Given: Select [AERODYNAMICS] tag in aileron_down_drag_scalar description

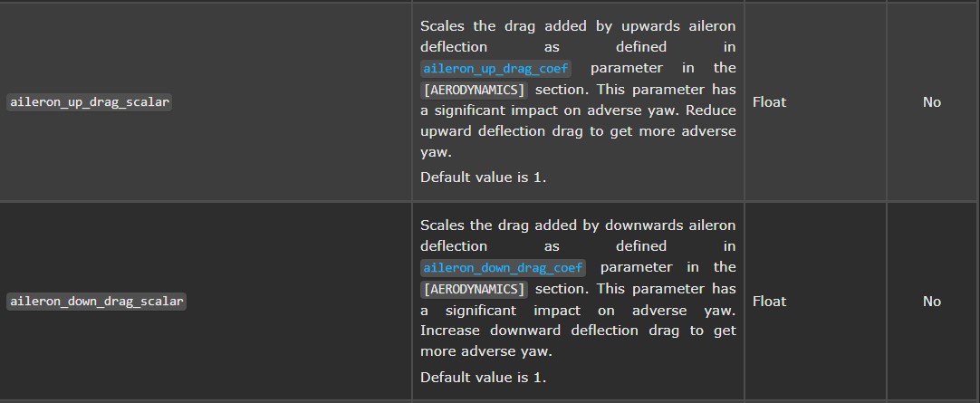Looking at the screenshot, I should pos(475,289).
